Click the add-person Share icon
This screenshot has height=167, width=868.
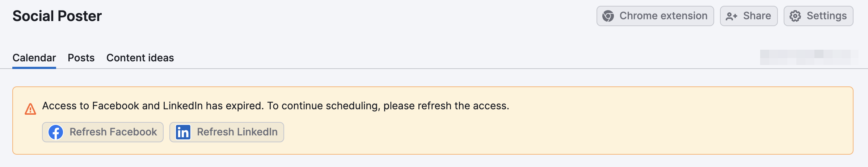[x=731, y=16]
